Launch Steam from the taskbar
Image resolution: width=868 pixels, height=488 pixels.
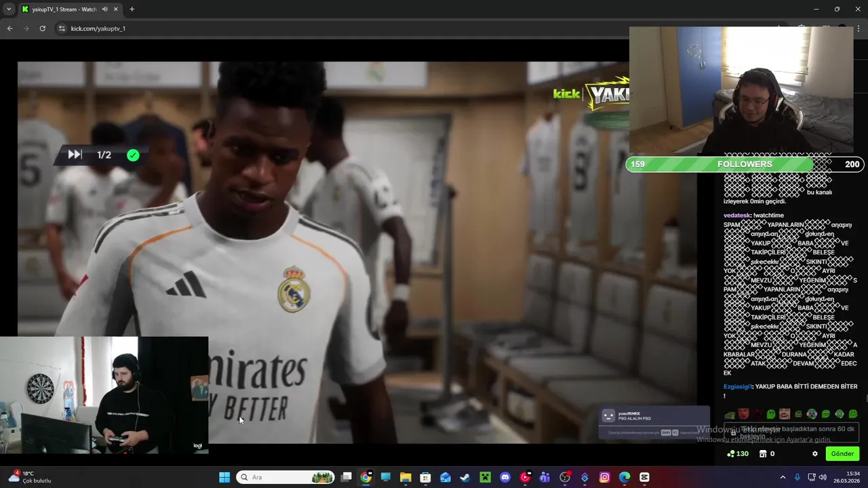point(465,477)
